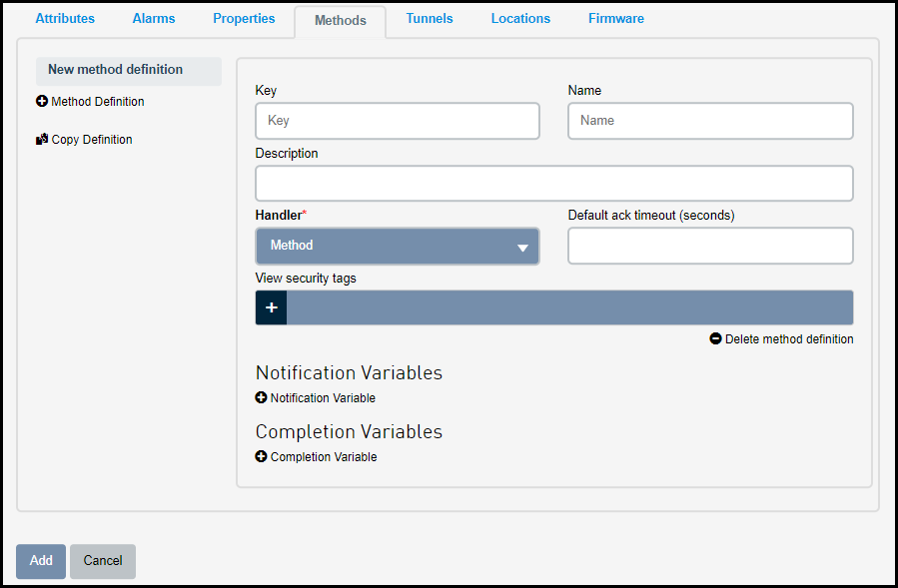This screenshot has width=898, height=588.
Task: Open the Alarms tab
Action: 154,18
